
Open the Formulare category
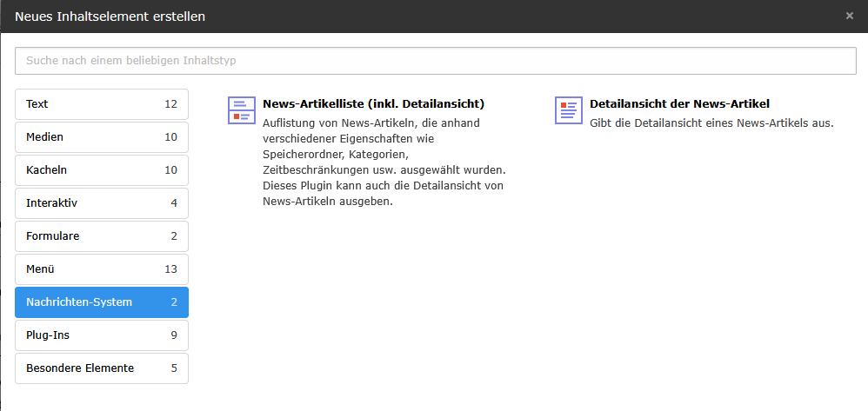[101, 236]
